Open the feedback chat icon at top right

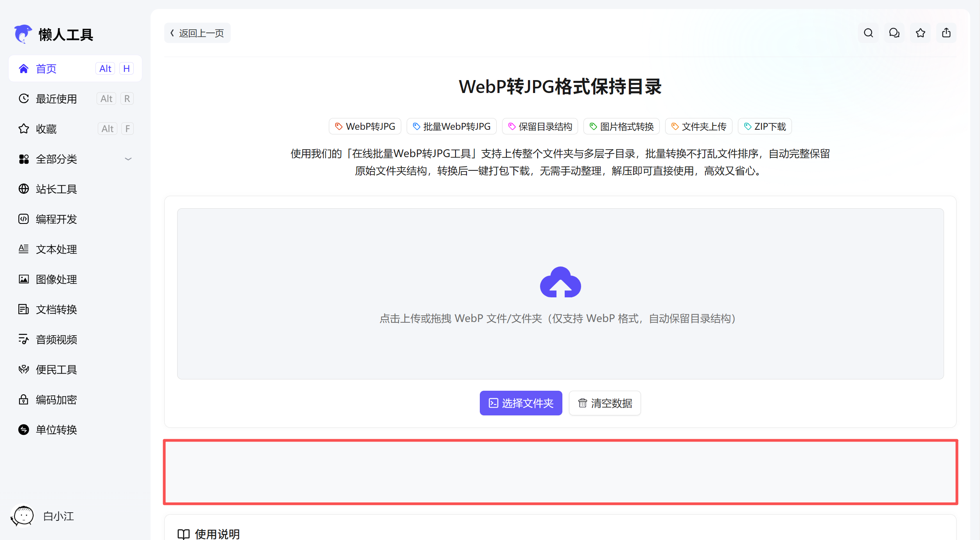(894, 33)
